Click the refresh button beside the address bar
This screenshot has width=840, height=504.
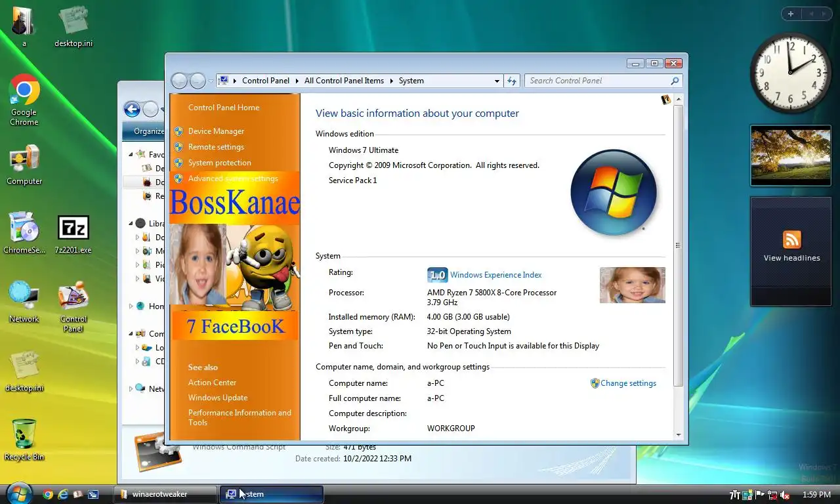(513, 81)
